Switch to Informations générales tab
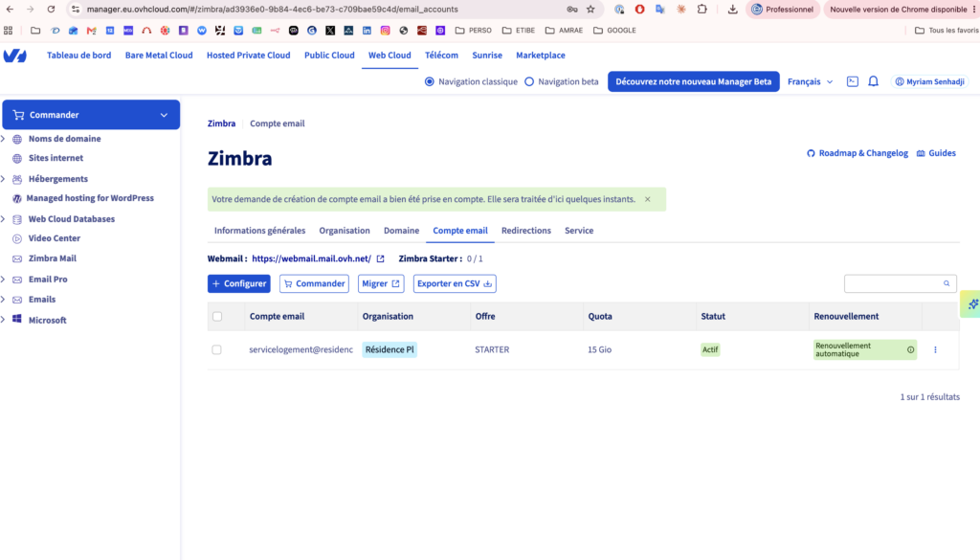This screenshot has width=980, height=560. tap(259, 231)
